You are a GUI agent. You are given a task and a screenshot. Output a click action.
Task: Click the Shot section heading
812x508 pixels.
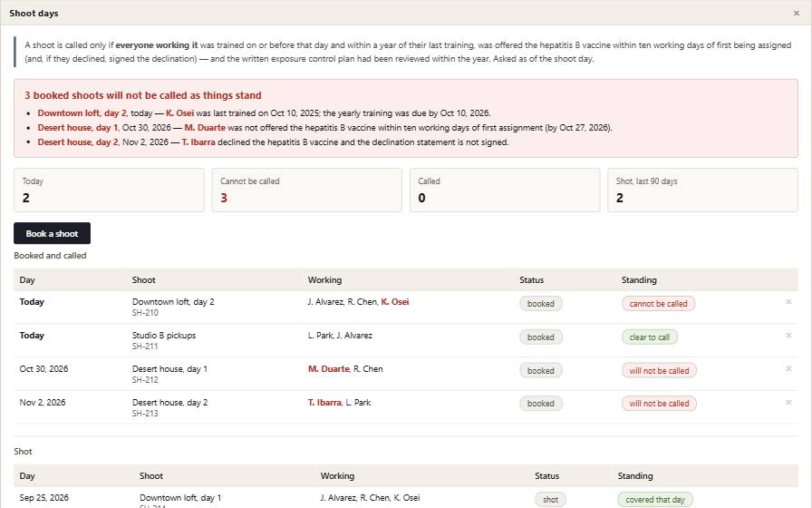pyautogui.click(x=23, y=452)
